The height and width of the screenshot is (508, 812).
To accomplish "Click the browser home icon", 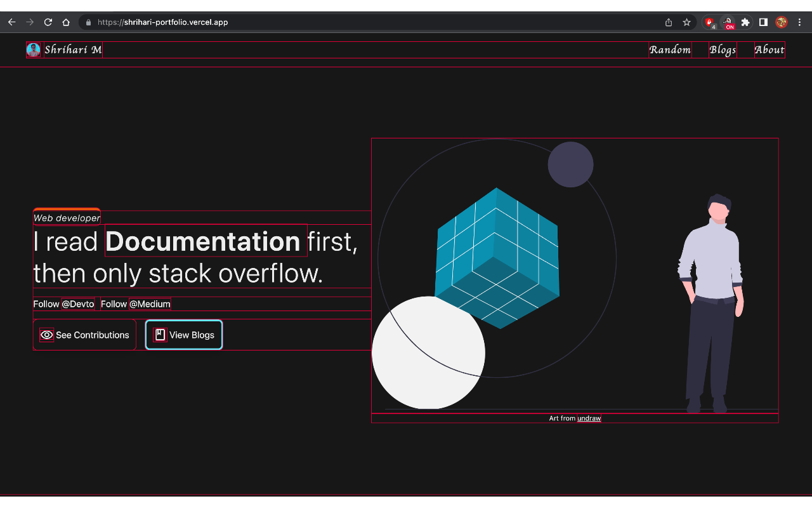I will (x=66, y=22).
